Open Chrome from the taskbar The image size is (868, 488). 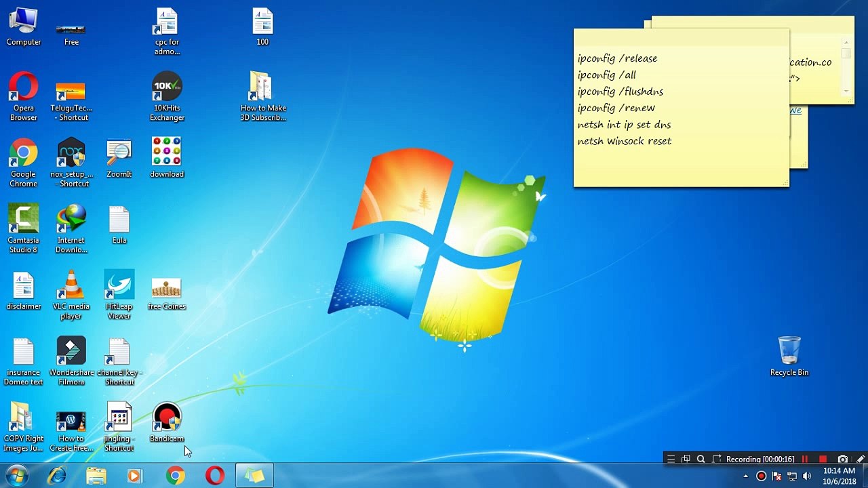tap(176, 476)
